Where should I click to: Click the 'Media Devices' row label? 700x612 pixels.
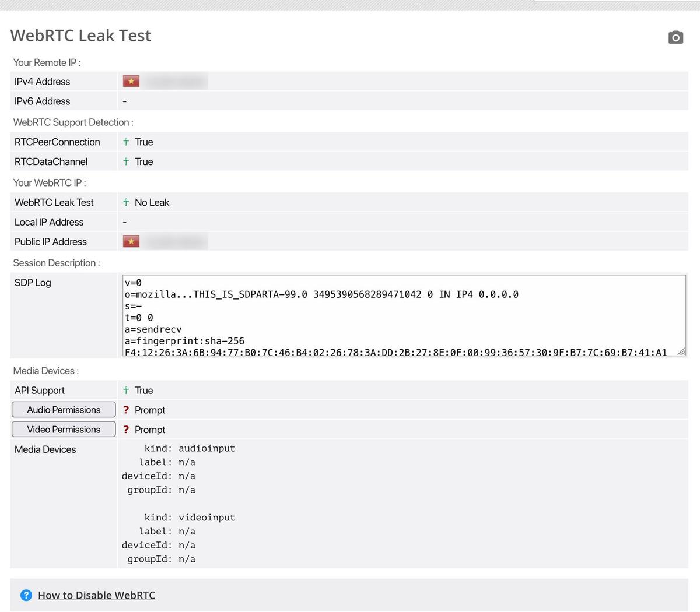[x=45, y=449]
